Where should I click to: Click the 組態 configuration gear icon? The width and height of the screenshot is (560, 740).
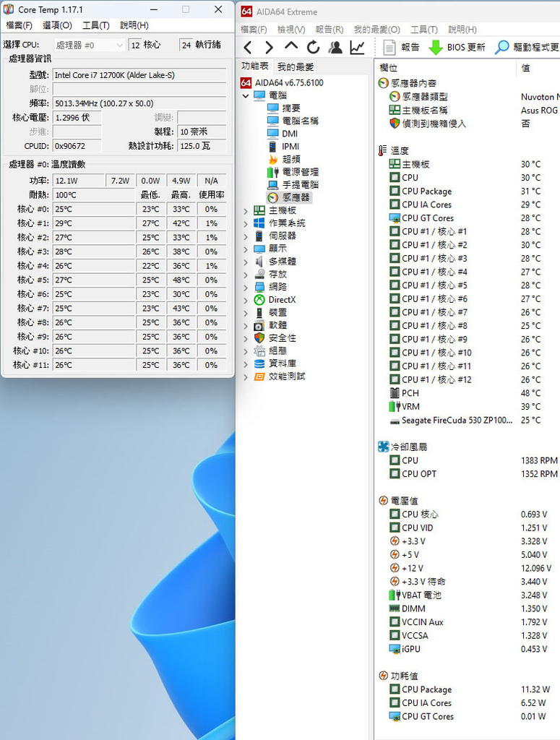point(259,350)
